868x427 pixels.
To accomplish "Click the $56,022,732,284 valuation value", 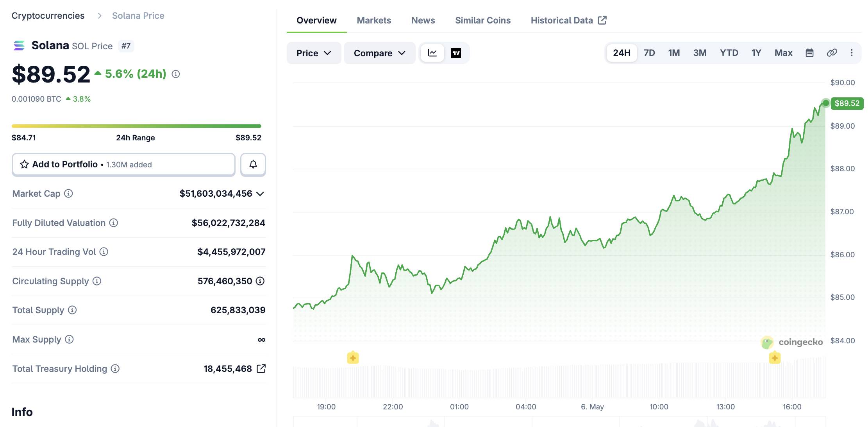I will coord(228,223).
